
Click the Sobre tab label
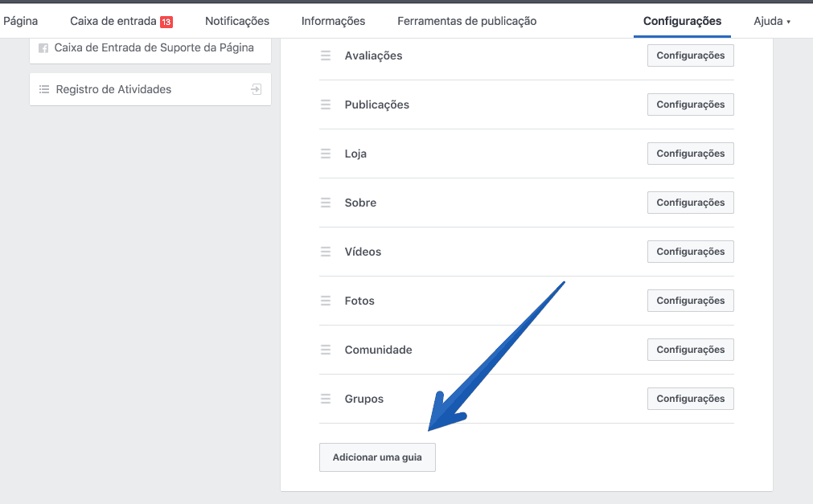(360, 203)
